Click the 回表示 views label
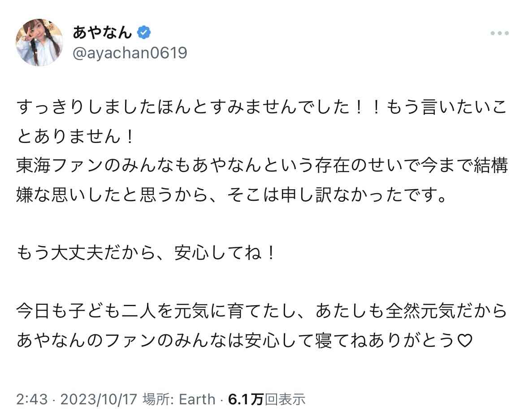Viewport: 528px width, 420px height. [285, 399]
